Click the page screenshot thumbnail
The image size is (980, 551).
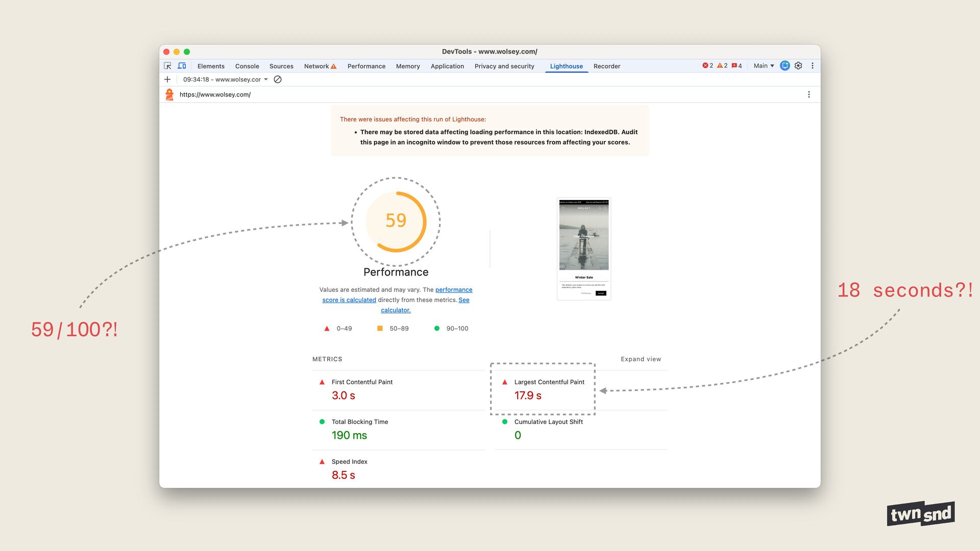[x=583, y=248]
